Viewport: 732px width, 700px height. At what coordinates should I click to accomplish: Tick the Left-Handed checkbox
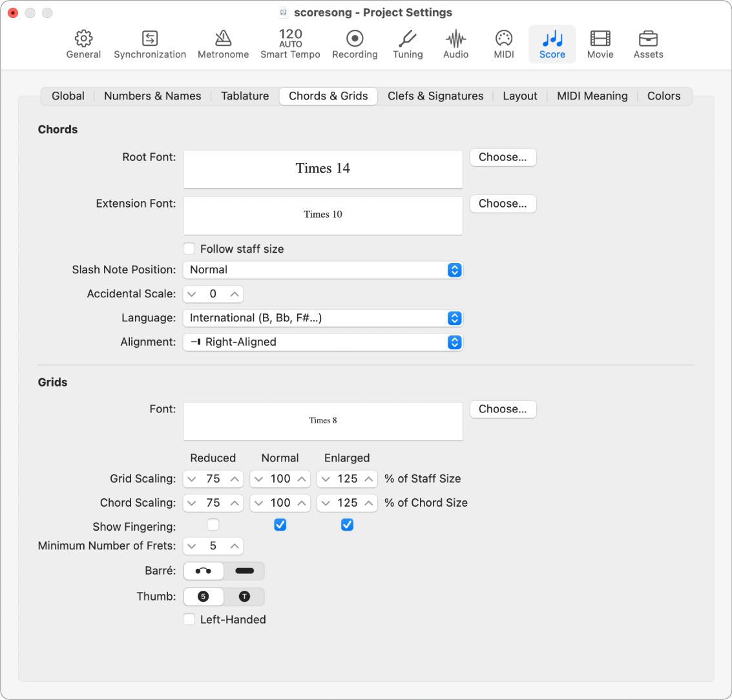tap(189, 619)
